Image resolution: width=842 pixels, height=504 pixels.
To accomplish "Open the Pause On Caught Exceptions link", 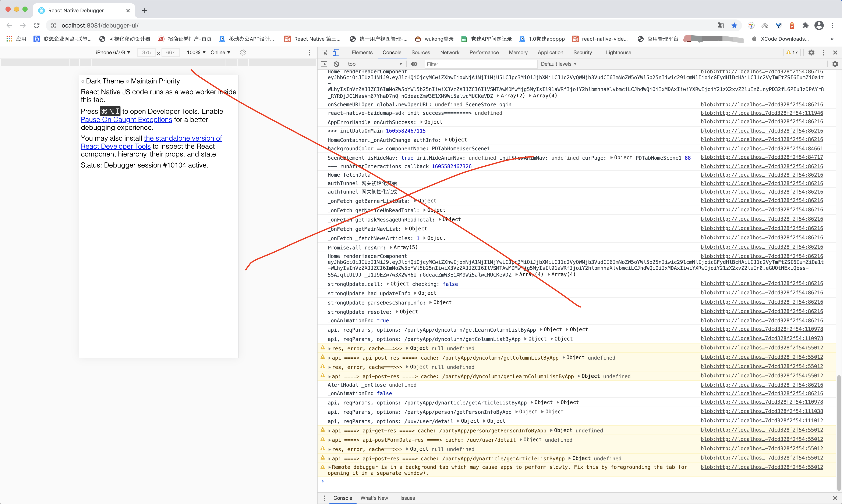I will tap(127, 120).
